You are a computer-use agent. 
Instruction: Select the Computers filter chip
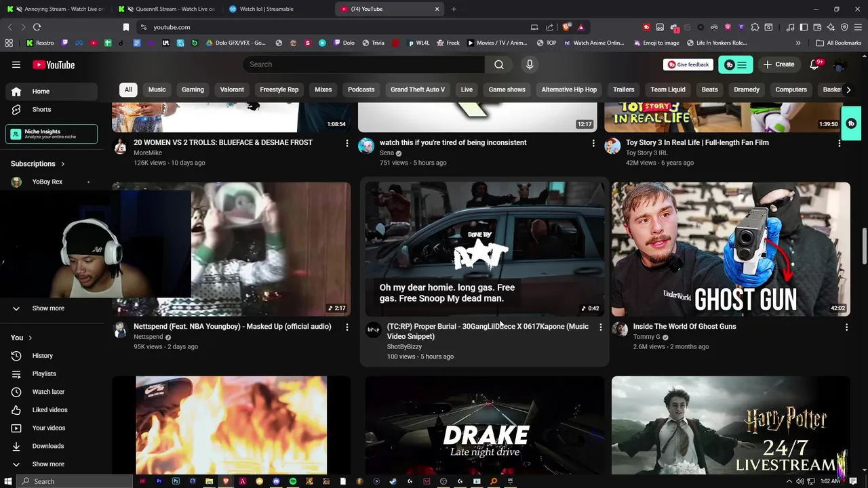tap(791, 89)
